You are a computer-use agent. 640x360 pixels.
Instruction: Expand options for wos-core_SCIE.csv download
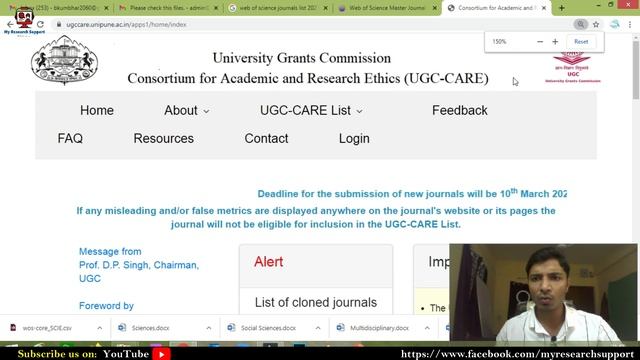[100, 328]
